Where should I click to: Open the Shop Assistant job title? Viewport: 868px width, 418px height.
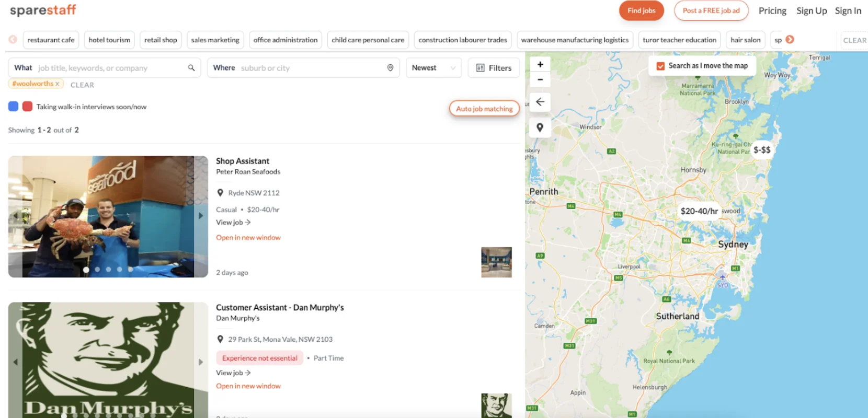tap(243, 161)
